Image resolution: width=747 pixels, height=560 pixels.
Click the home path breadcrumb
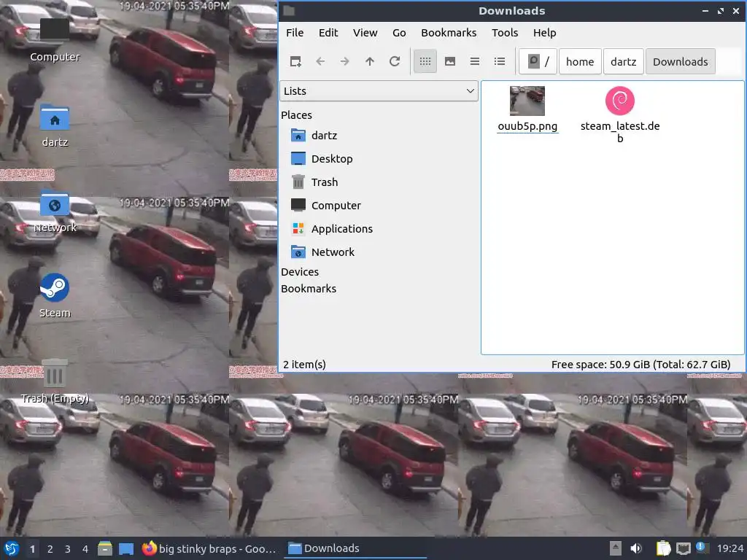click(580, 61)
